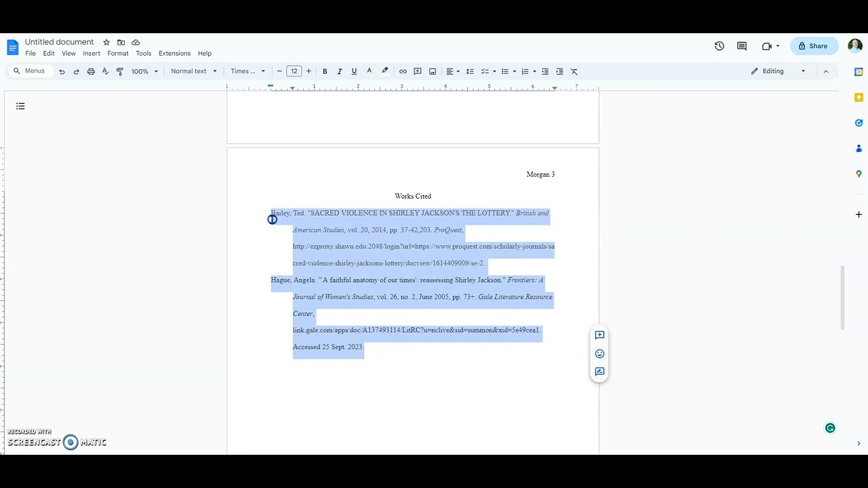Image resolution: width=868 pixels, height=488 pixels.
Task: Insert an image
Action: click(433, 71)
